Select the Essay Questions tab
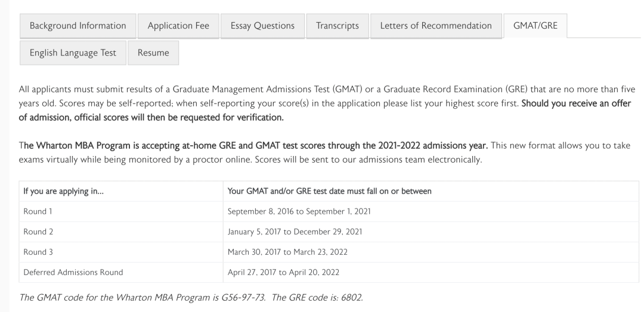This screenshot has width=644, height=312. [262, 26]
